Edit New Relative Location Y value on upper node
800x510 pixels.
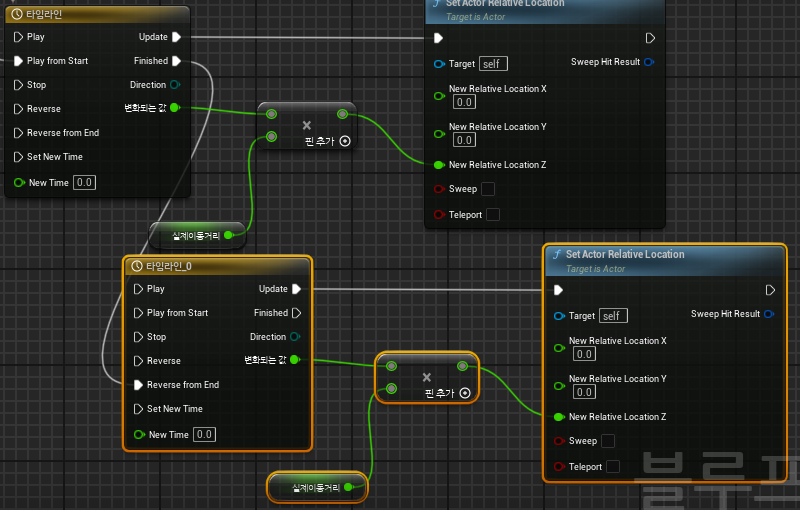(464, 140)
